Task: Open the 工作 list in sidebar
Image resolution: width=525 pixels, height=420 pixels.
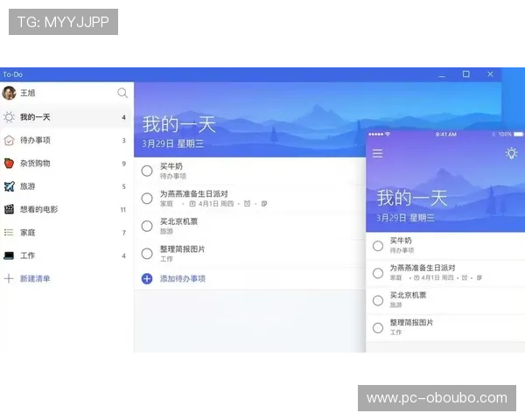Action: click(66, 255)
